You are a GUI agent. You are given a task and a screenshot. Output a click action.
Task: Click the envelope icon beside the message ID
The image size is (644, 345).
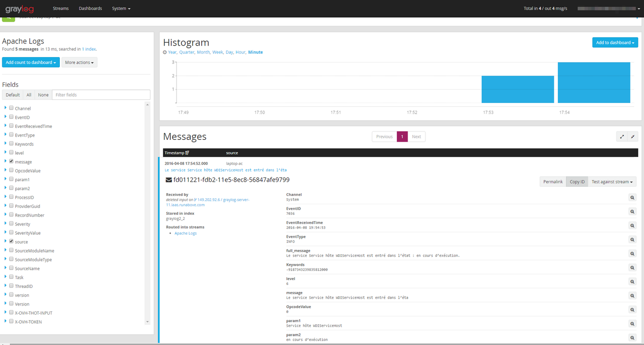click(x=168, y=179)
